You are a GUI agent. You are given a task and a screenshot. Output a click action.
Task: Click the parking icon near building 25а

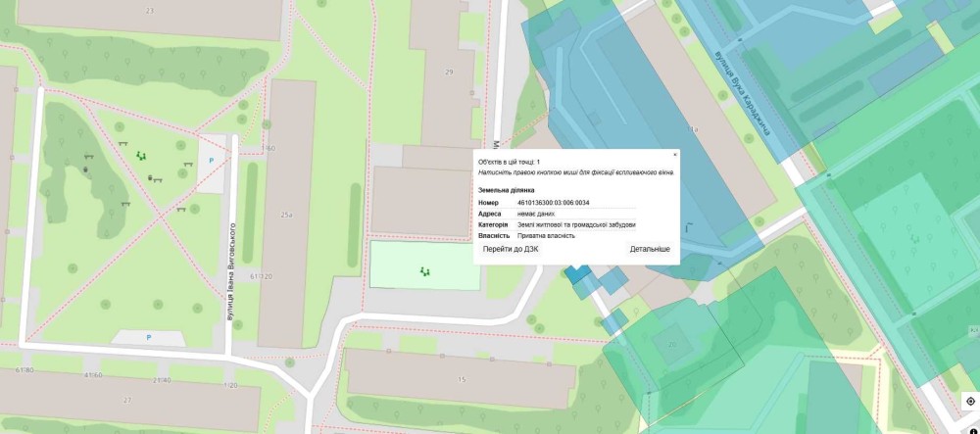tap(211, 161)
